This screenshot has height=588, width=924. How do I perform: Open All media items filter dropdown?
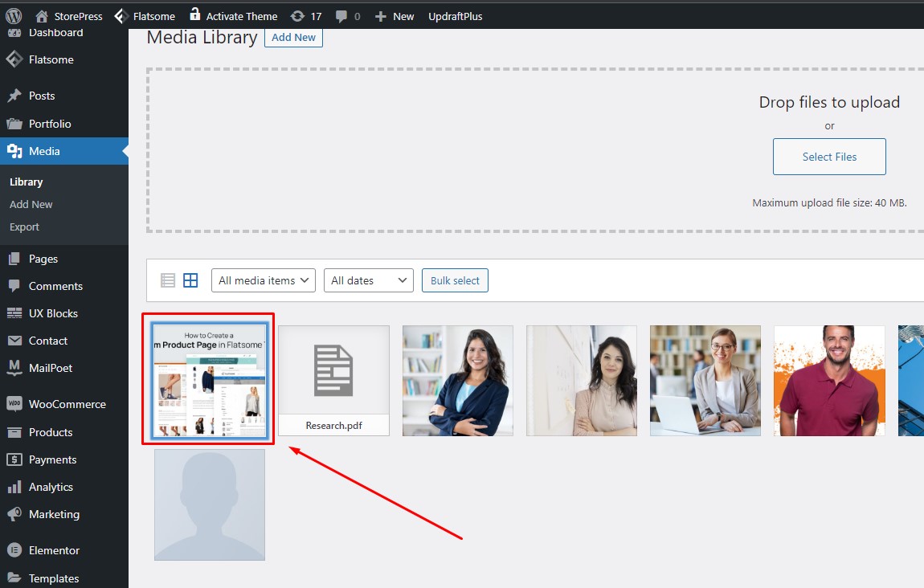[x=264, y=280]
